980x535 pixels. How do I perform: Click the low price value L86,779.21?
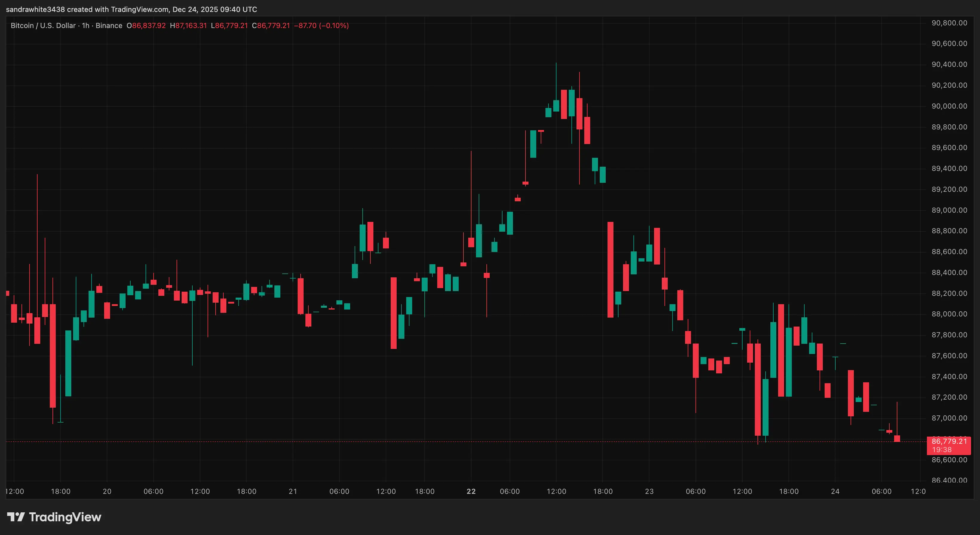pyautogui.click(x=230, y=25)
